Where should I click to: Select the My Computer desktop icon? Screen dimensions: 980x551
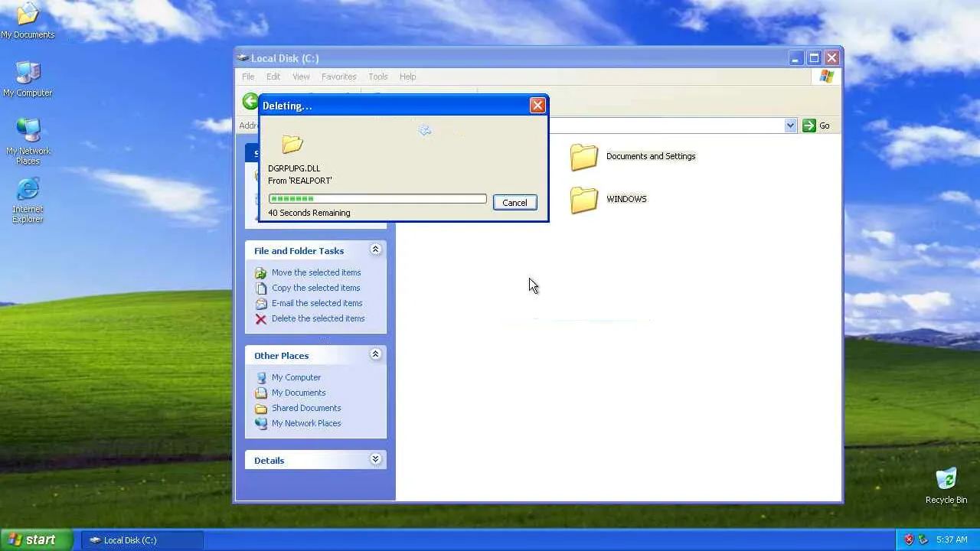(x=28, y=79)
